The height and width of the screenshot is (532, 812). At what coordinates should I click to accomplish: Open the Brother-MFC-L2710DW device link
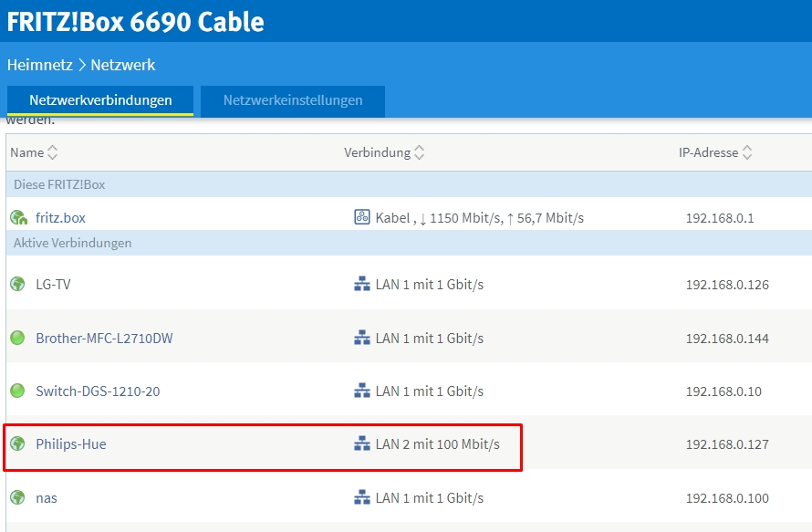pos(104,339)
